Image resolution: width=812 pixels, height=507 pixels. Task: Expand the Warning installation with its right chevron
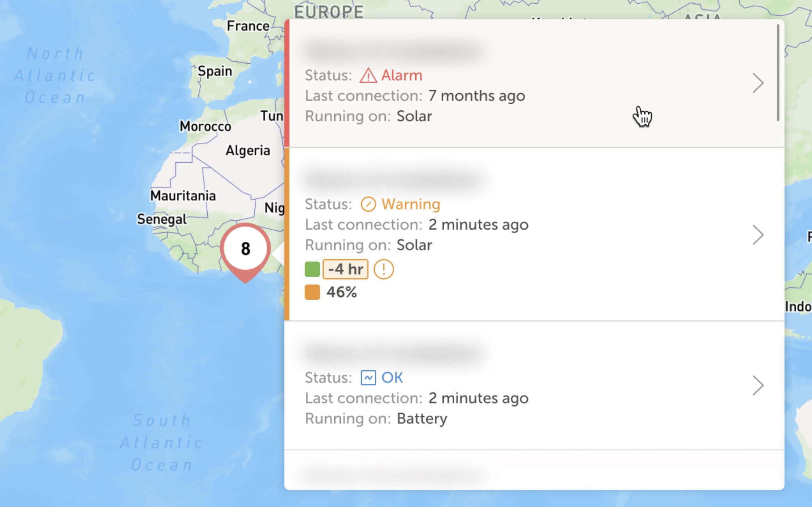tap(758, 234)
